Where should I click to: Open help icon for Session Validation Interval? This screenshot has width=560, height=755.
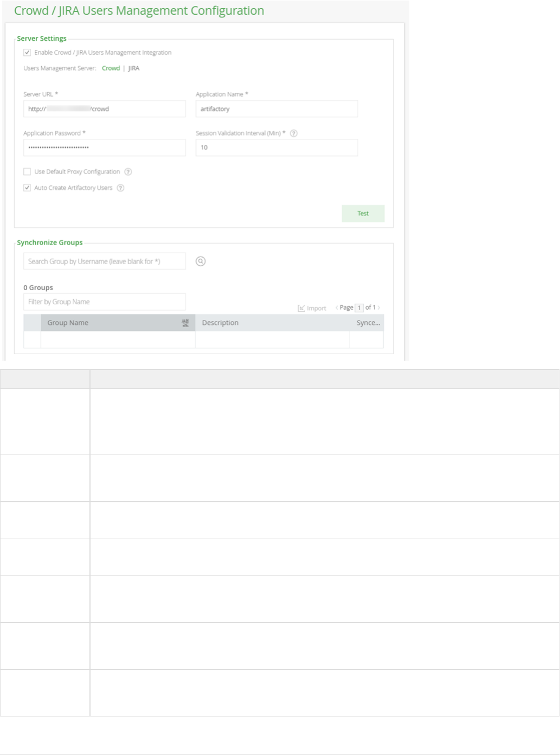[x=294, y=133]
